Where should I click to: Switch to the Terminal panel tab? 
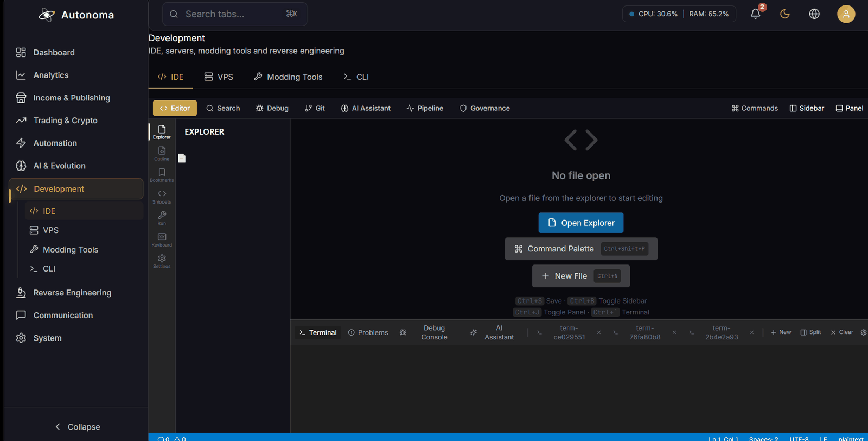coord(318,332)
